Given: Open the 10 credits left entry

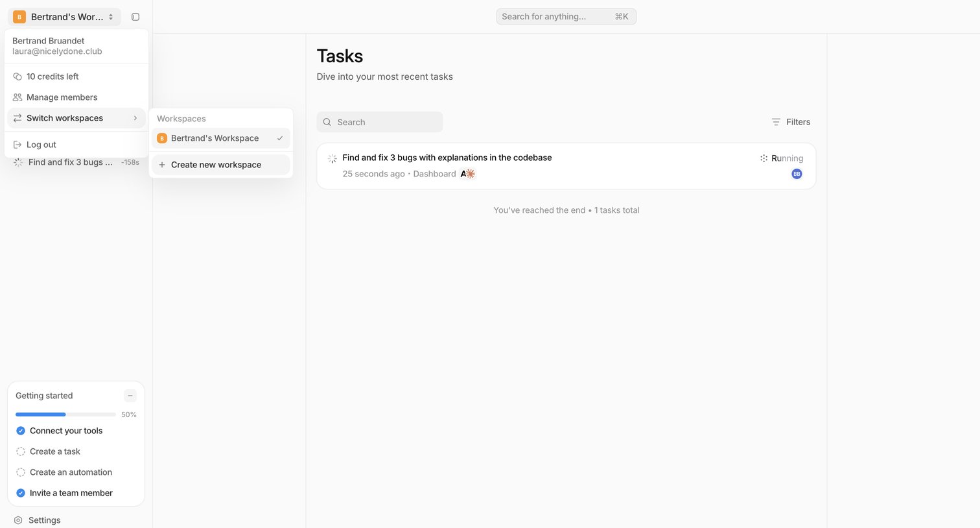Looking at the screenshot, I should (x=76, y=77).
